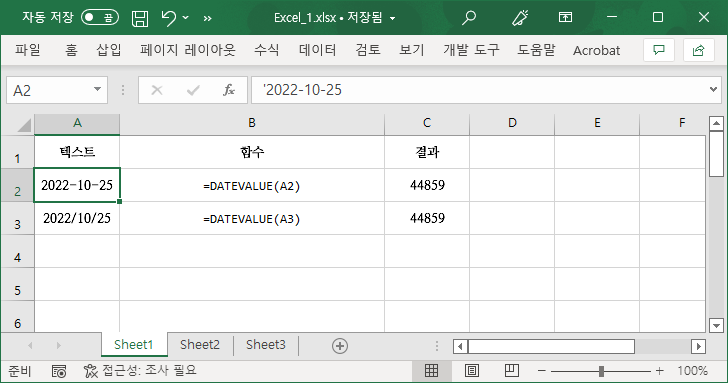The width and height of the screenshot is (728, 383).
Task: Select column C header
Action: click(427, 123)
